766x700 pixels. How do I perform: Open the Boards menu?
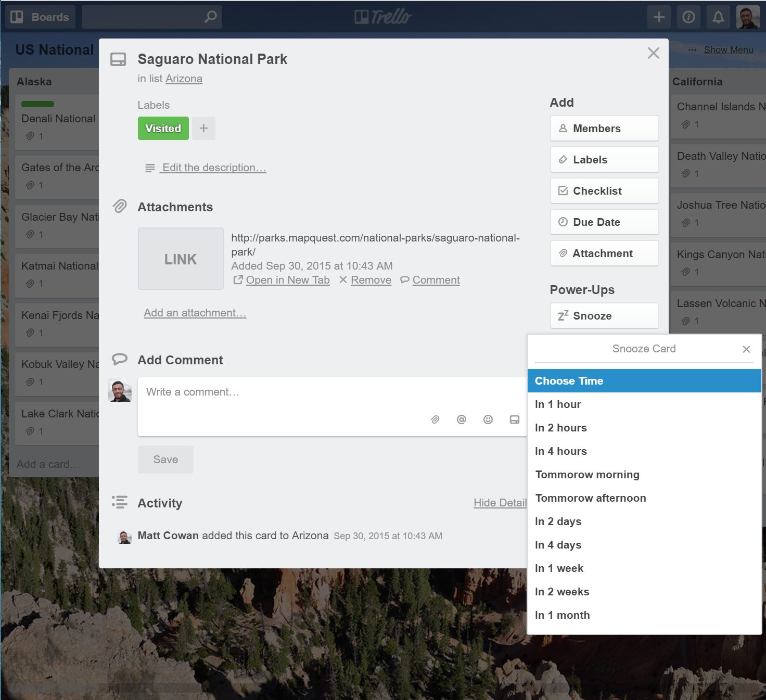click(x=41, y=17)
